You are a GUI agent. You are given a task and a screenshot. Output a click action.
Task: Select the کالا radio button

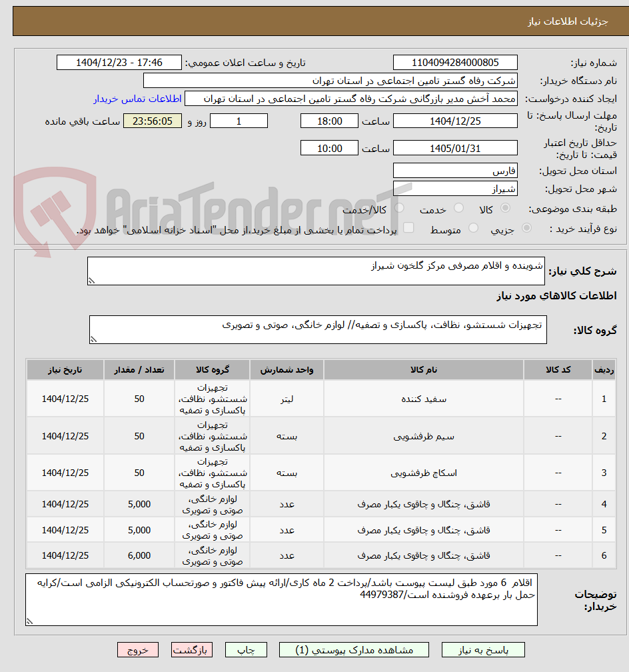[x=506, y=208]
